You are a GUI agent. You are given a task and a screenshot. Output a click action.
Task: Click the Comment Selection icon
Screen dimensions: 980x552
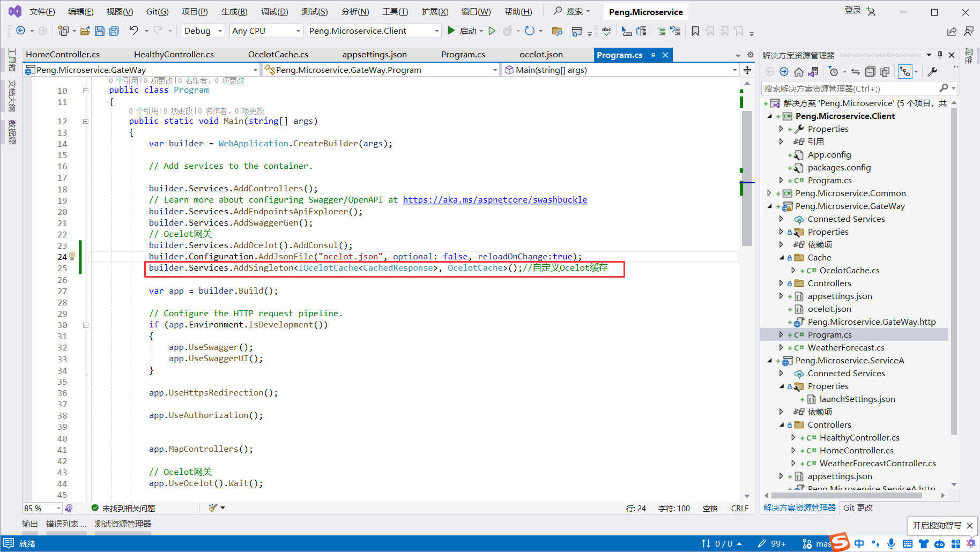tap(661, 31)
